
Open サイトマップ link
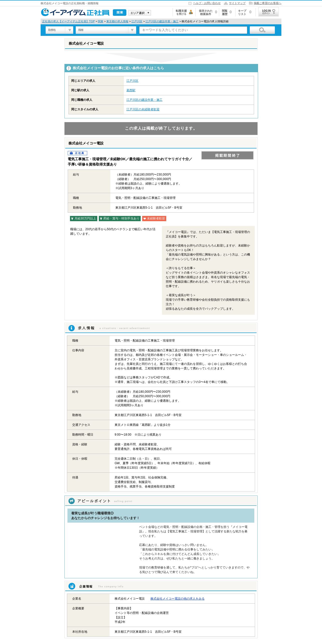pyautogui.click(x=237, y=3)
